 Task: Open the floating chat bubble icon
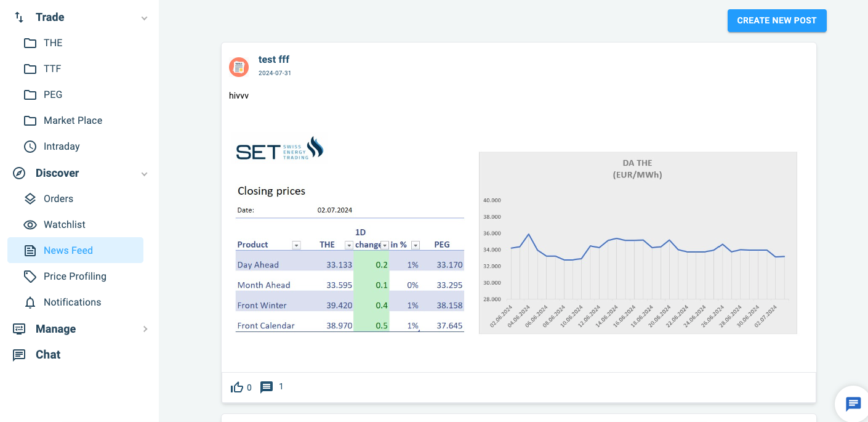click(x=853, y=404)
